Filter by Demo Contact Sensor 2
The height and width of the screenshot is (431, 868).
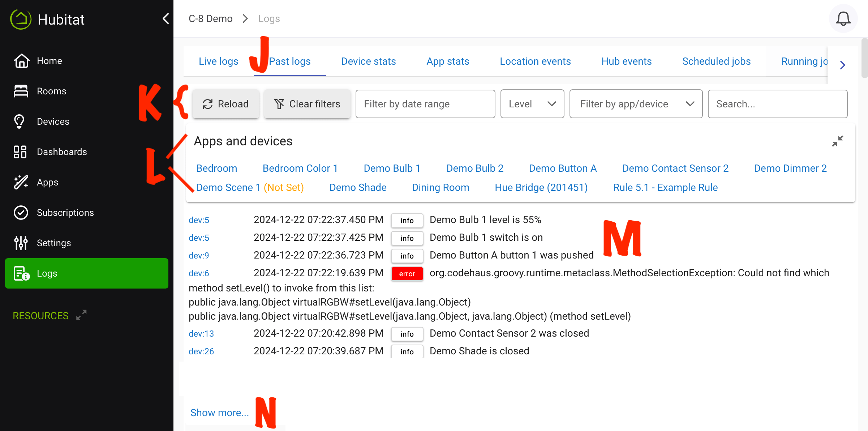point(675,168)
